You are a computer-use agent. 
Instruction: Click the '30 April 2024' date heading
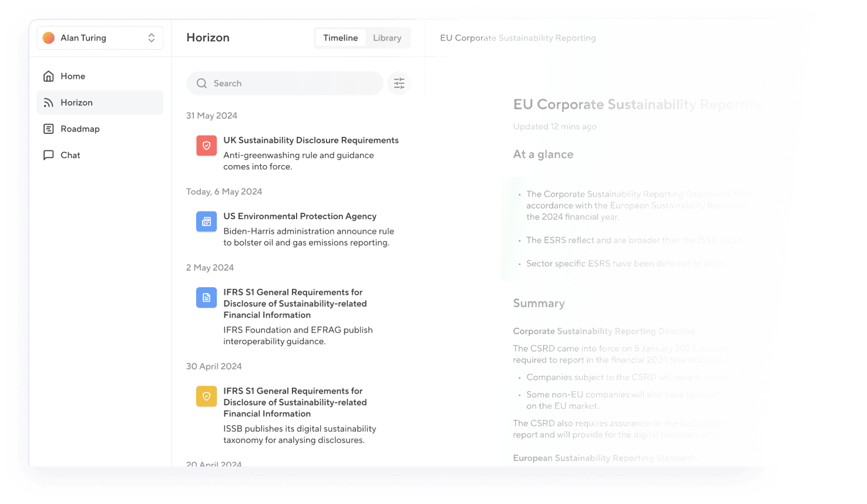click(x=214, y=366)
